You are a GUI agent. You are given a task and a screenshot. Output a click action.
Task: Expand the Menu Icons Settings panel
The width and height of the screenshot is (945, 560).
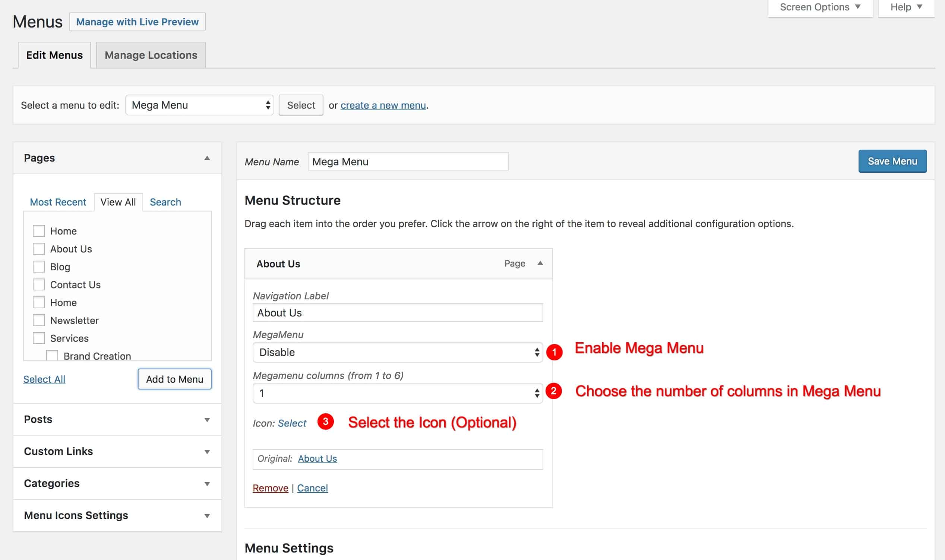pos(117,515)
